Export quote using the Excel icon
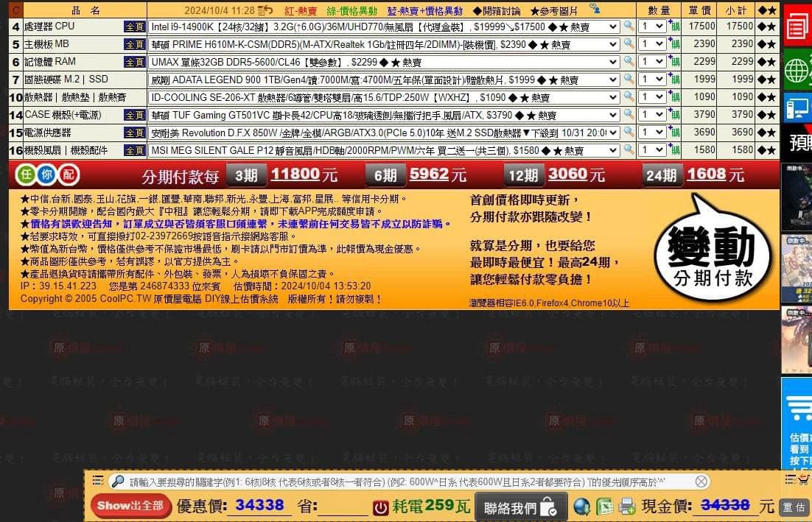Viewport: 812px width, 522px height. click(x=605, y=506)
